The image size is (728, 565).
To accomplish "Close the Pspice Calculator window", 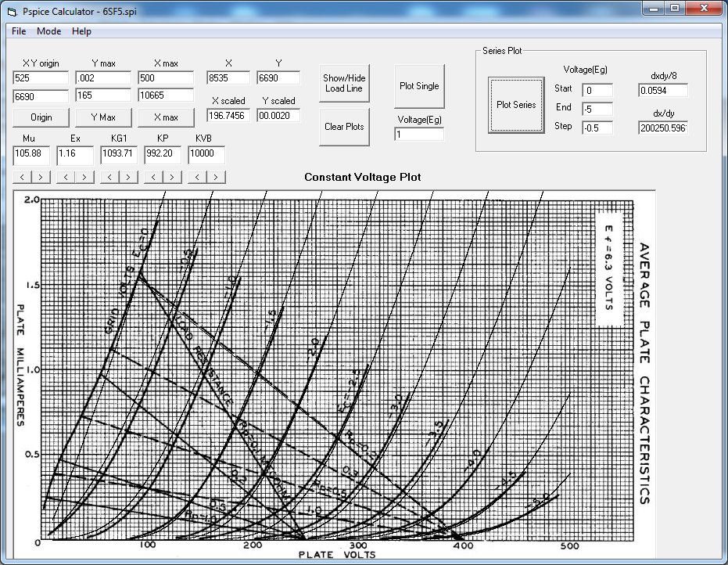I will point(704,9).
